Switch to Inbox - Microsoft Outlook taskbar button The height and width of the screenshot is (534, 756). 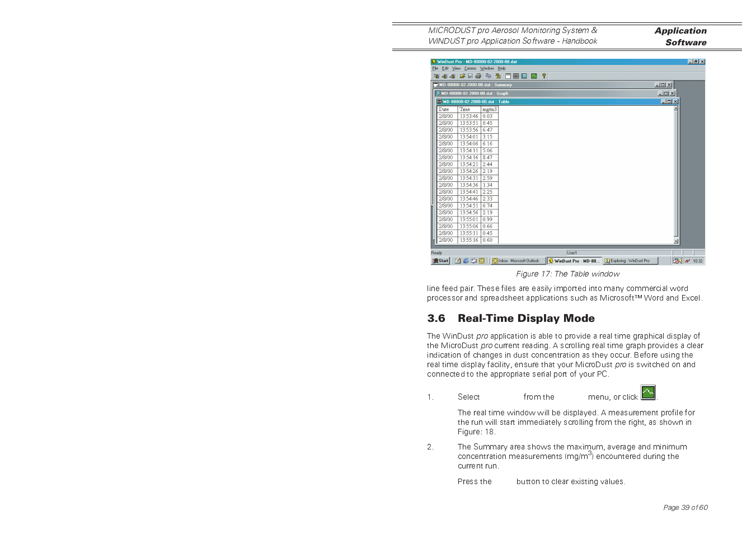[518, 261]
